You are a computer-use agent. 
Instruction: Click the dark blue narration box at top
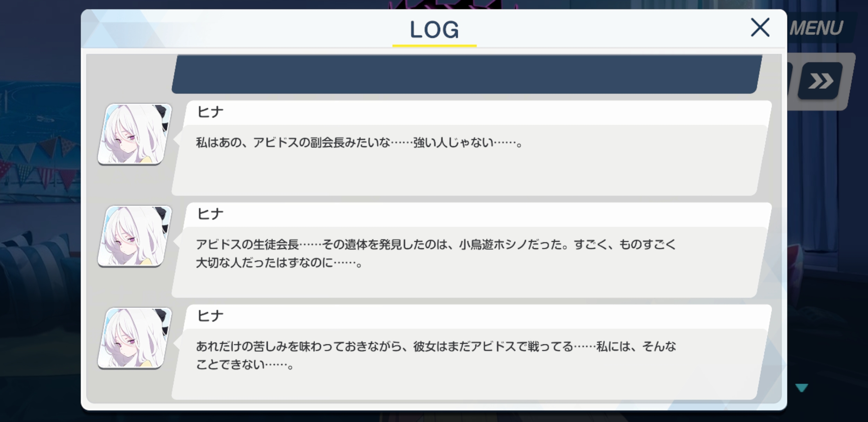tap(467, 74)
